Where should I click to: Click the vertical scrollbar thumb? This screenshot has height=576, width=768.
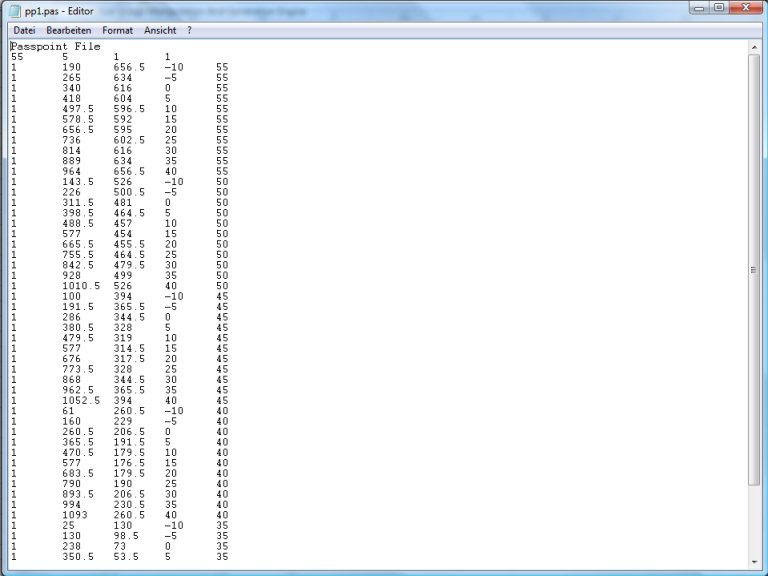click(x=754, y=270)
